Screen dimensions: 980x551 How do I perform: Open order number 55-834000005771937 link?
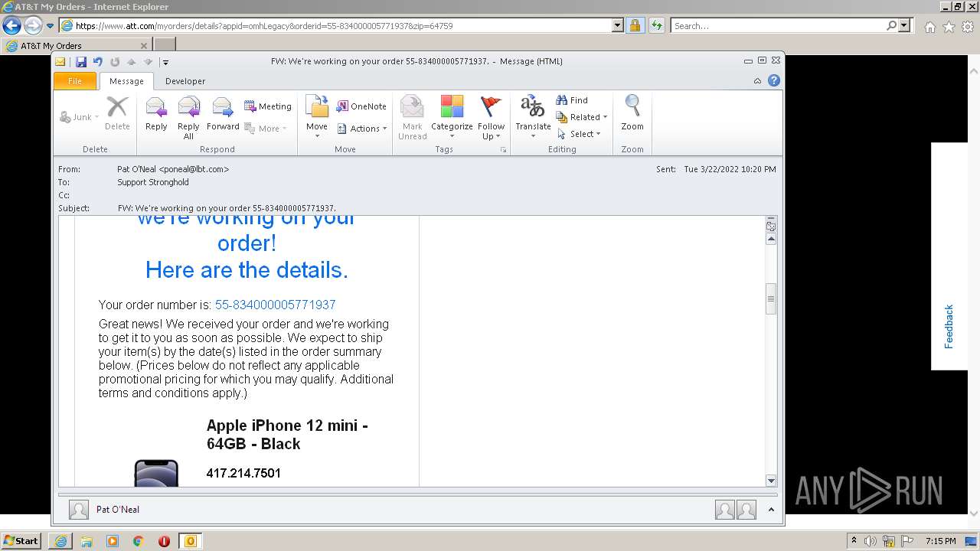tap(275, 305)
